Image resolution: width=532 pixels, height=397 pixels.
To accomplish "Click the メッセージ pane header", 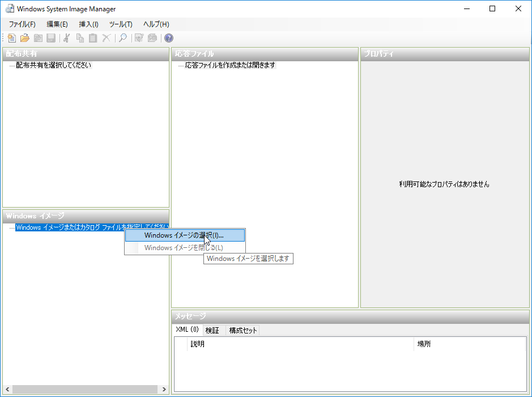I will click(351, 316).
